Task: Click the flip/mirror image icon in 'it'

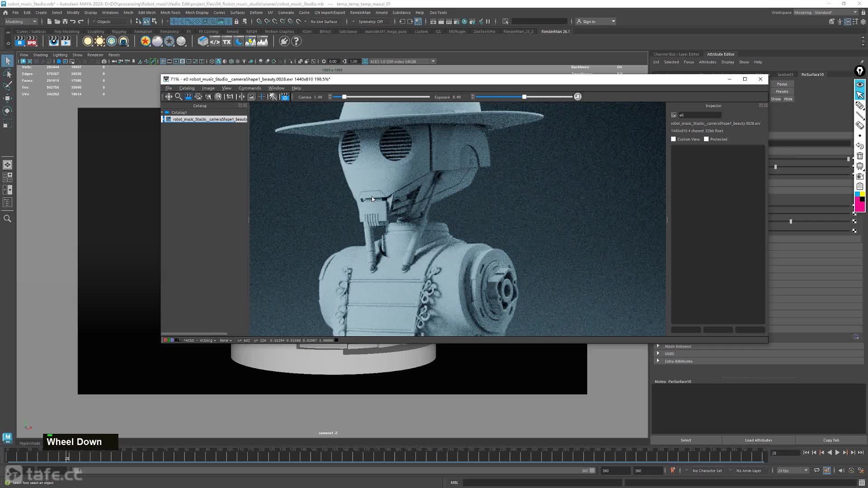Action: pyautogui.click(x=241, y=97)
